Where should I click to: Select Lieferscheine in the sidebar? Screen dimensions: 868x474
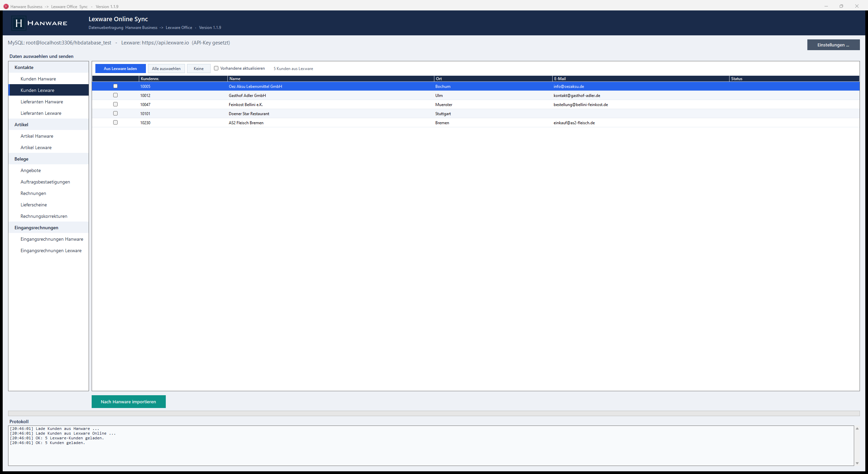[49, 205]
